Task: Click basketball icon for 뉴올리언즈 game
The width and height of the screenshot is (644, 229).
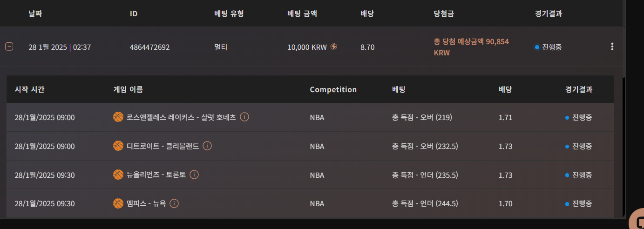Action: click(118, 175)
